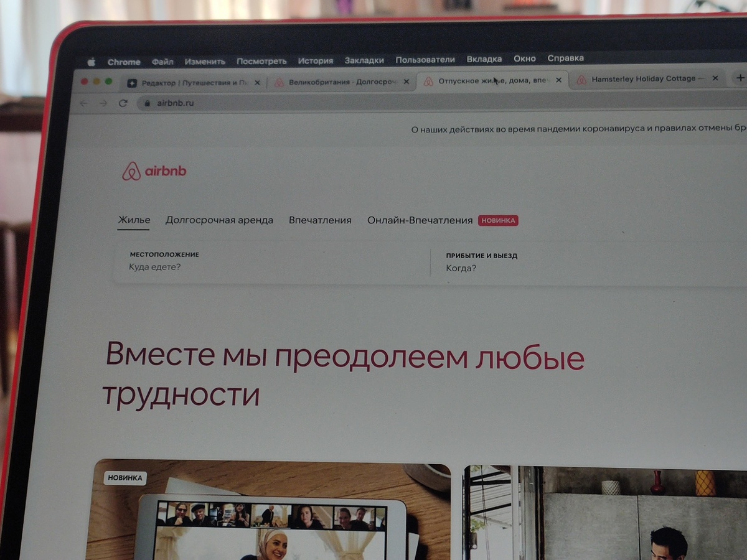The image size is (747, 560).
Task: Click the red close window button
Action: 85,82
